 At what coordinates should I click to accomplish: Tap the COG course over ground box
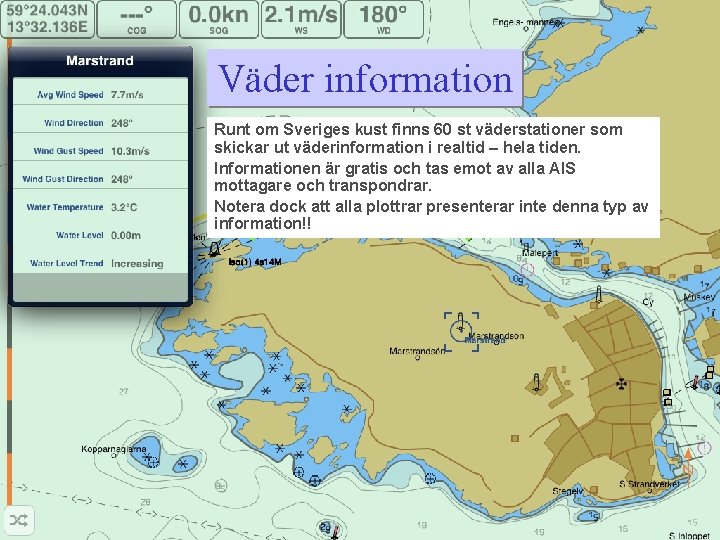click(136, 19)
